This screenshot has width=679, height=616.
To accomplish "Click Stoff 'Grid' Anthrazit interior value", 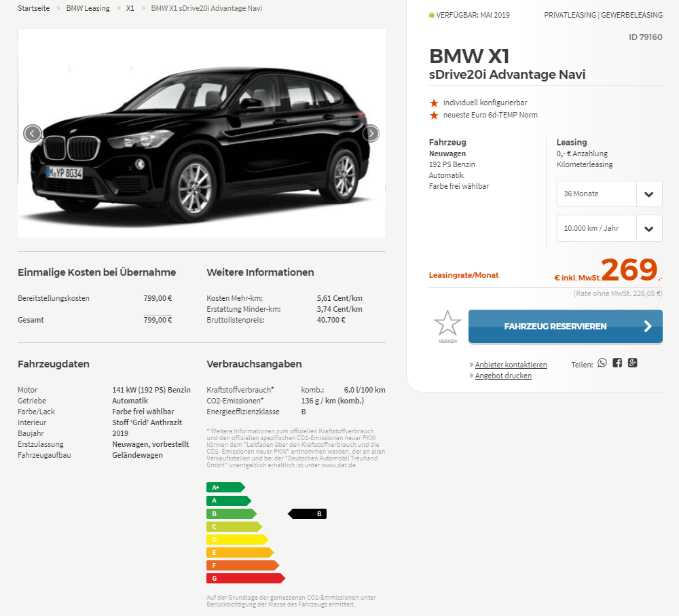I will [x=147, y=422].
